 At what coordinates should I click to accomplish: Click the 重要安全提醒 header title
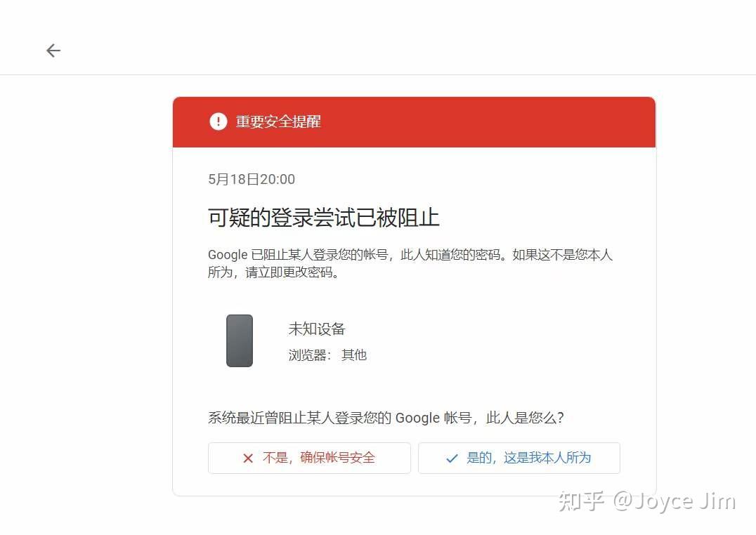pos(278,121)
